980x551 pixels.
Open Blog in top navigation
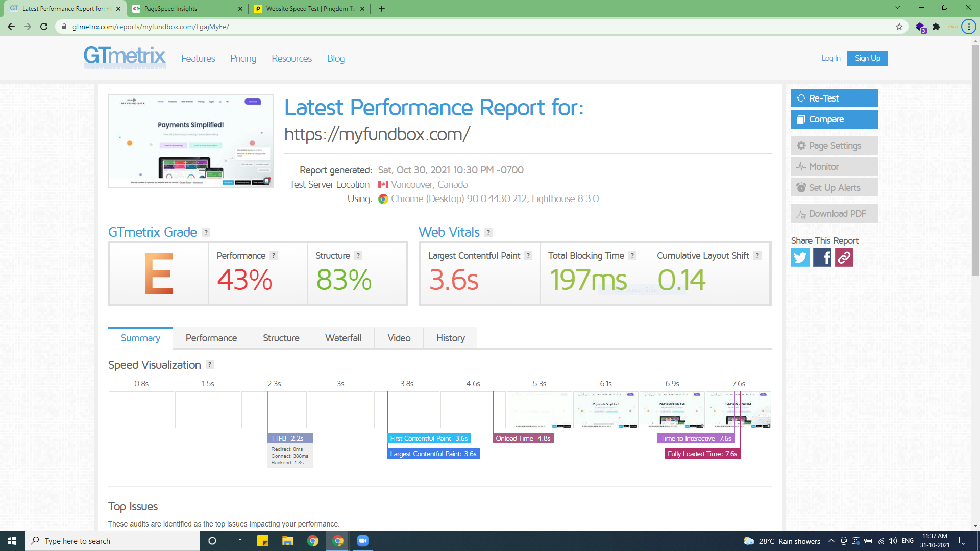click(336, 59)
